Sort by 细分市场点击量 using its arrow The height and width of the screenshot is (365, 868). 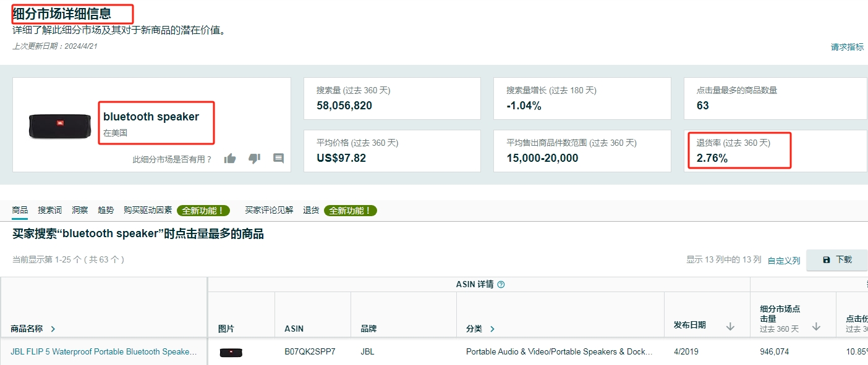point(816,326)
